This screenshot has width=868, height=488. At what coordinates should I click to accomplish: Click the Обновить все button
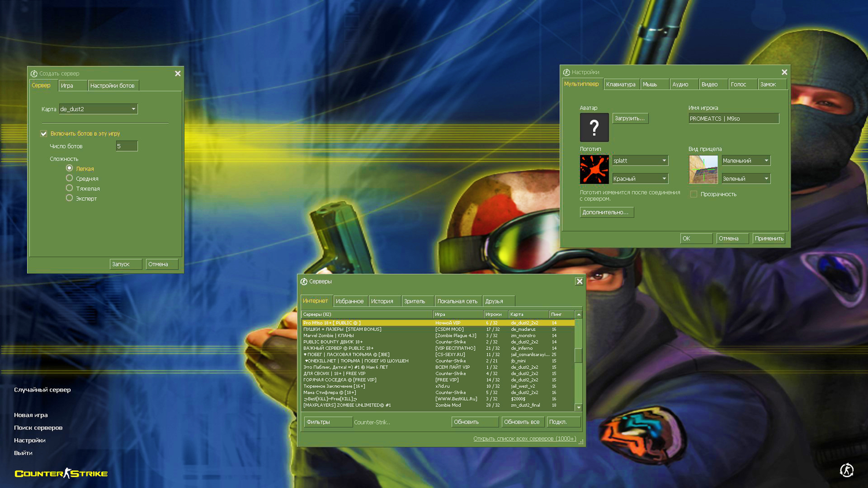tap(523, 422)
